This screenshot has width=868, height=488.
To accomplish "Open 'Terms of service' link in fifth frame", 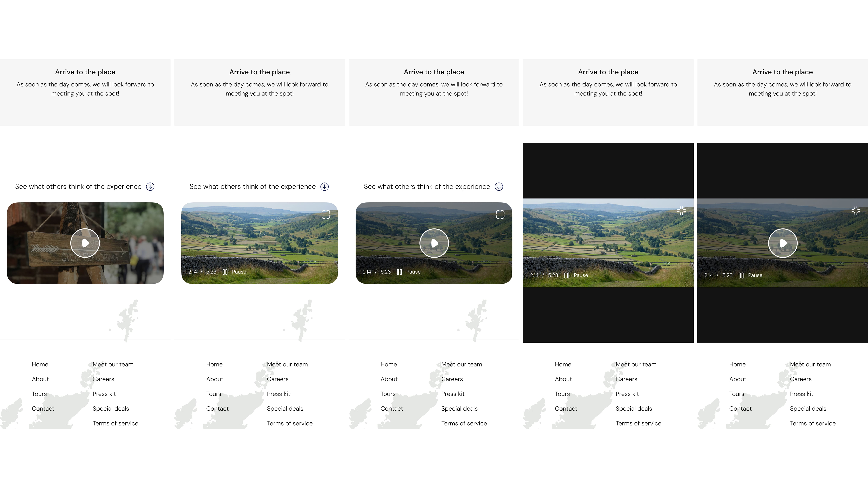I will click(813, 423).
